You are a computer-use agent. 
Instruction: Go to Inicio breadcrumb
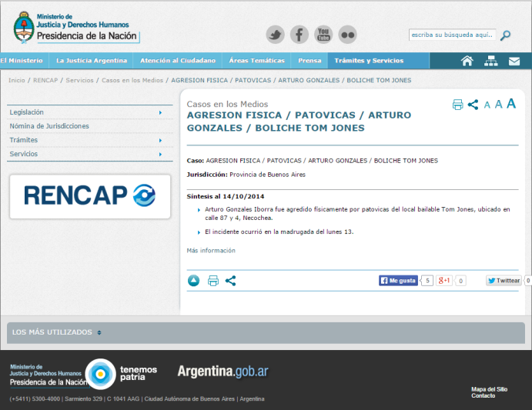coord(17,80)
